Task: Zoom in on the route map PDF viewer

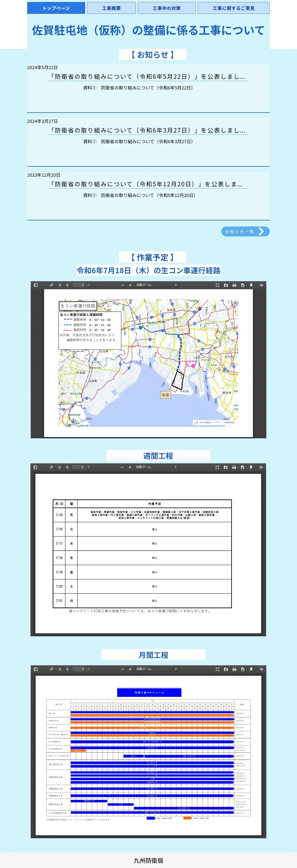Action: 130,285
